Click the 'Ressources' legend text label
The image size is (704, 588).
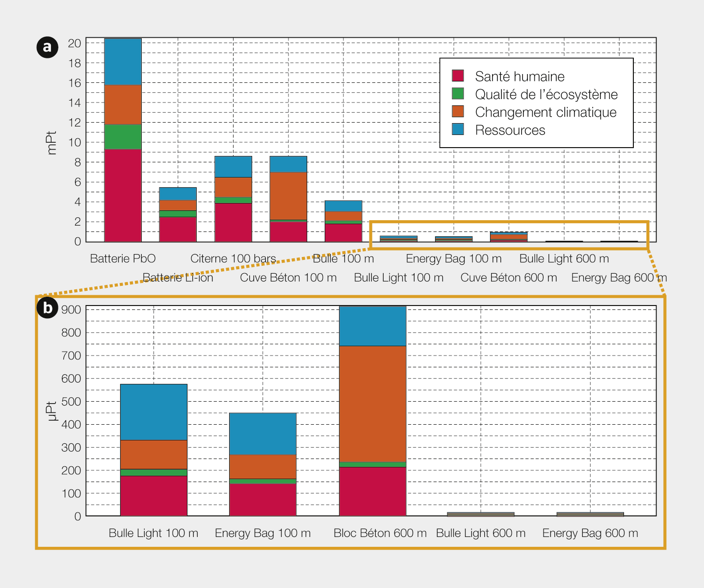(510, 130)
